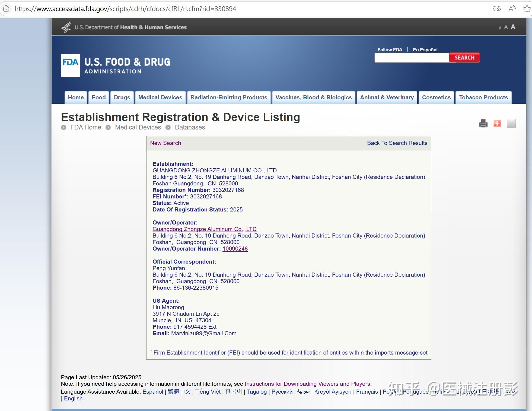This screenshot has height=411, width=532.
Task: Click the red SEARCH button
Action: point(464,58)
